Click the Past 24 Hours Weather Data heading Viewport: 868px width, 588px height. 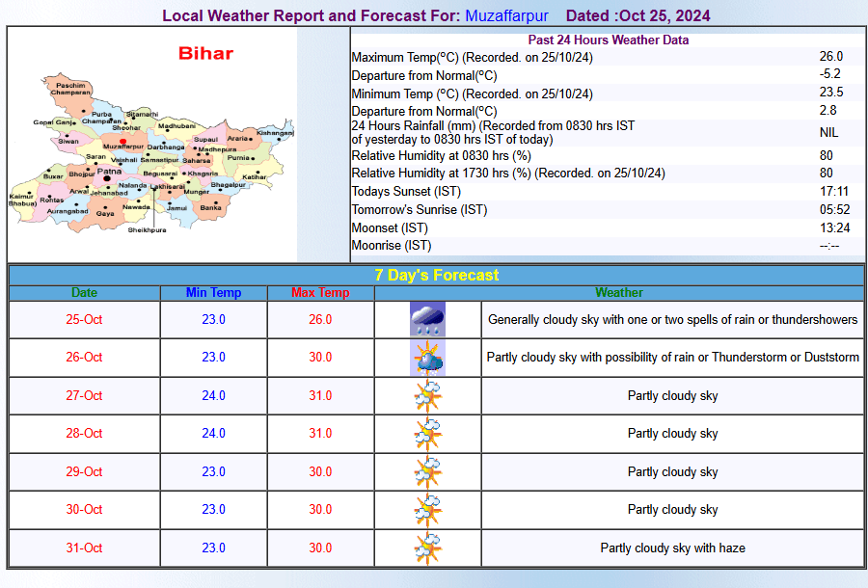(608, 40)
